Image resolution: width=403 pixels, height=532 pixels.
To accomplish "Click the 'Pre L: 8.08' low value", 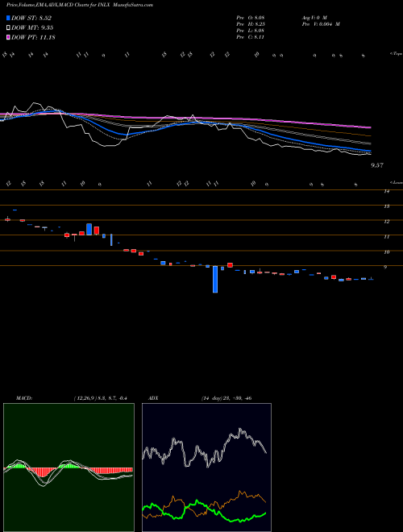I will (251, 31).
